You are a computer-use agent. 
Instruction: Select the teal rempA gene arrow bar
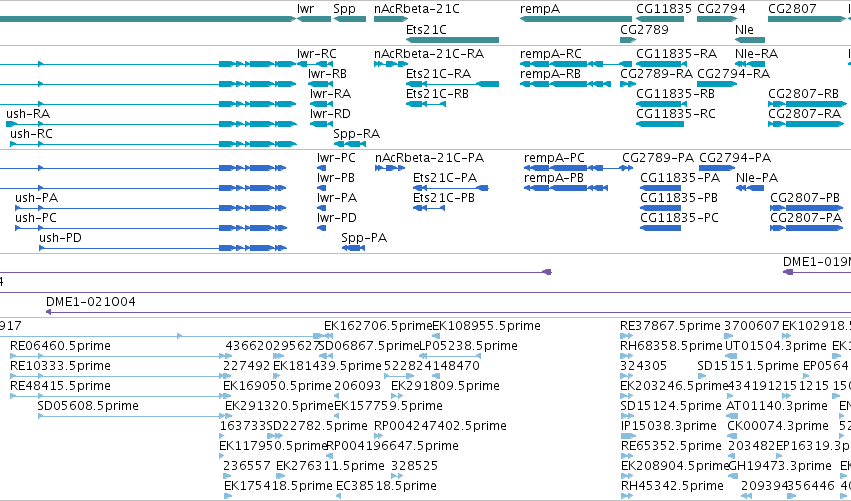click(x=575, y=19)
